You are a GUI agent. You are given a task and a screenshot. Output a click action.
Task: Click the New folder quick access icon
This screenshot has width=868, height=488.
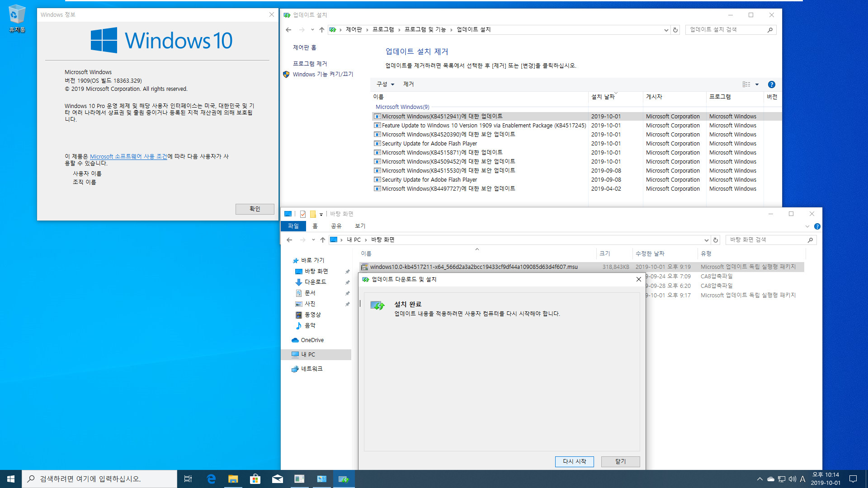click(312, 214)
